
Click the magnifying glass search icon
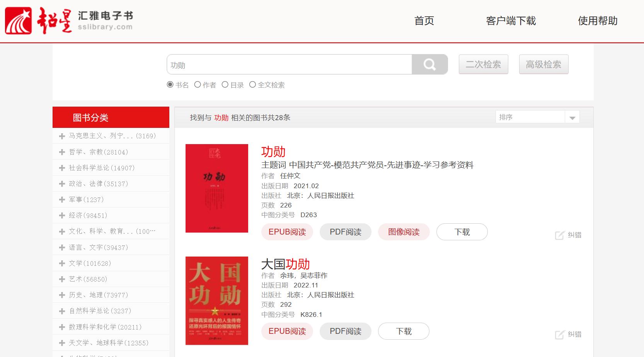[429, 65]
